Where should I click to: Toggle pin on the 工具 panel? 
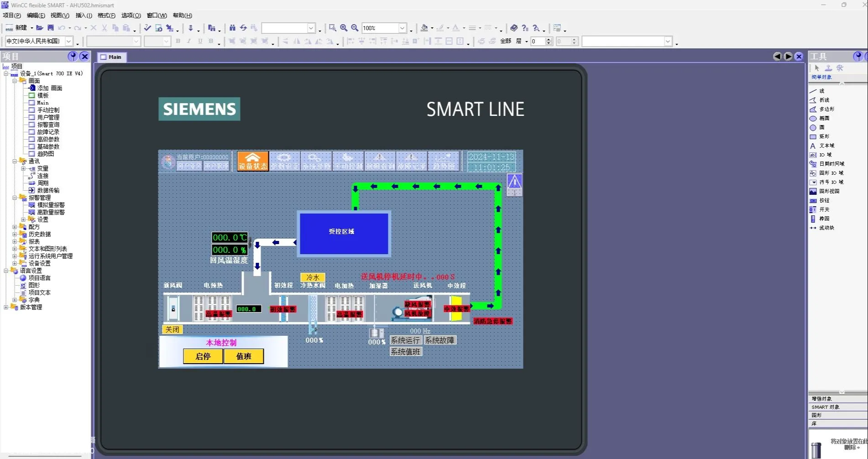point(858,56)
